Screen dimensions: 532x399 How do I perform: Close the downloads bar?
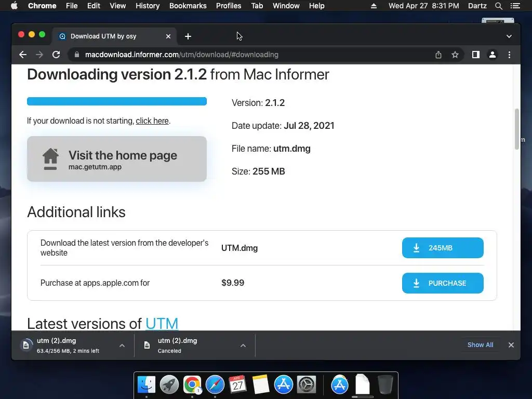coord(511,345)
